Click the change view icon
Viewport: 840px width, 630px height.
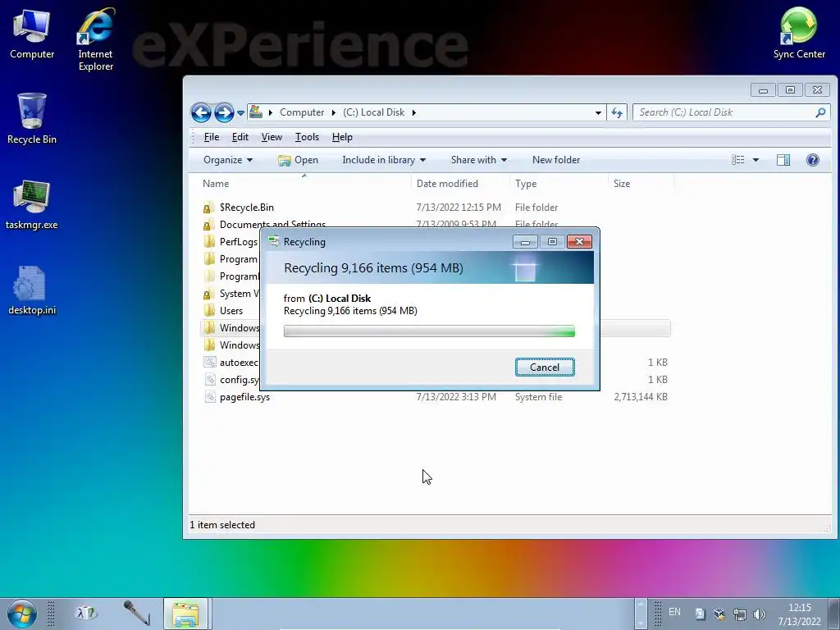point(738,160)
